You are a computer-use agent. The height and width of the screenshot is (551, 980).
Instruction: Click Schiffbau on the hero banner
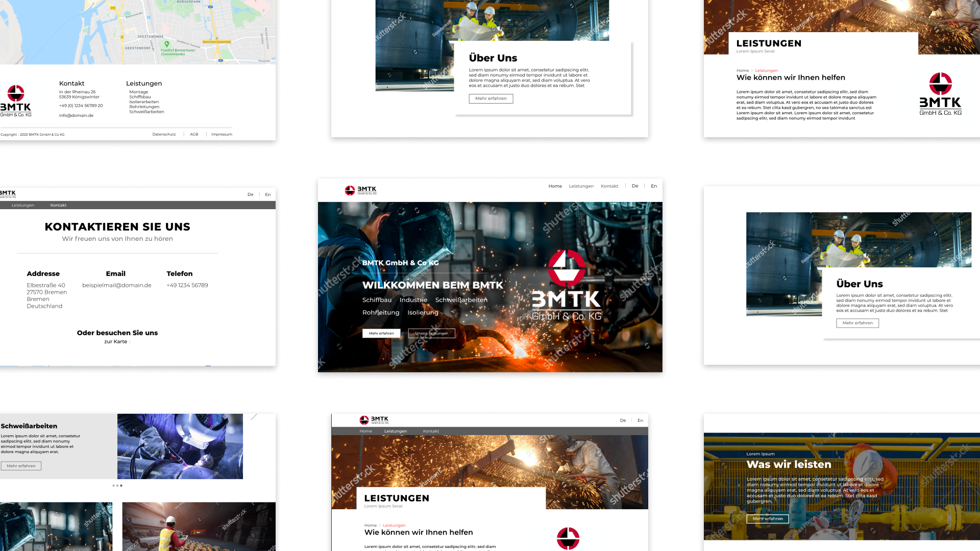(377, 300)
